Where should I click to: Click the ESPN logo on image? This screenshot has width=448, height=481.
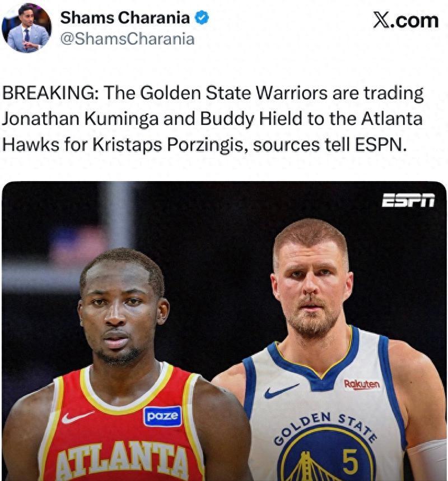408,200
